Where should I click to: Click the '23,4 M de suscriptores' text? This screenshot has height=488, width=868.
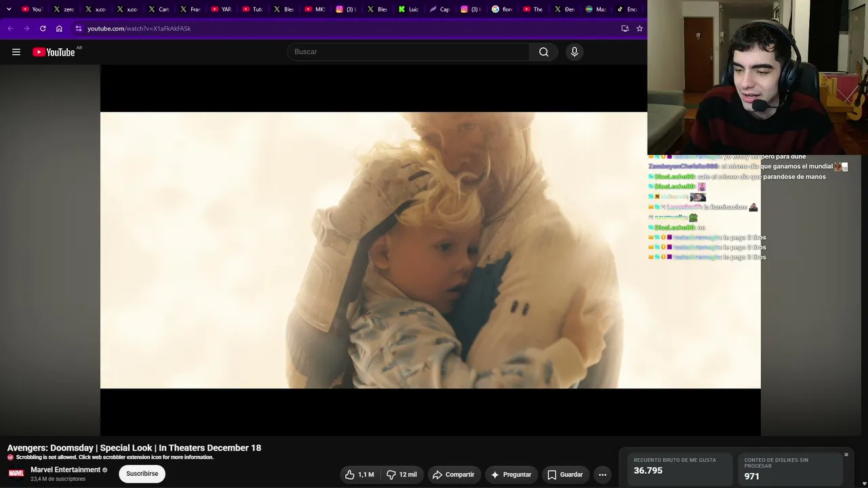tap(58, 479)
